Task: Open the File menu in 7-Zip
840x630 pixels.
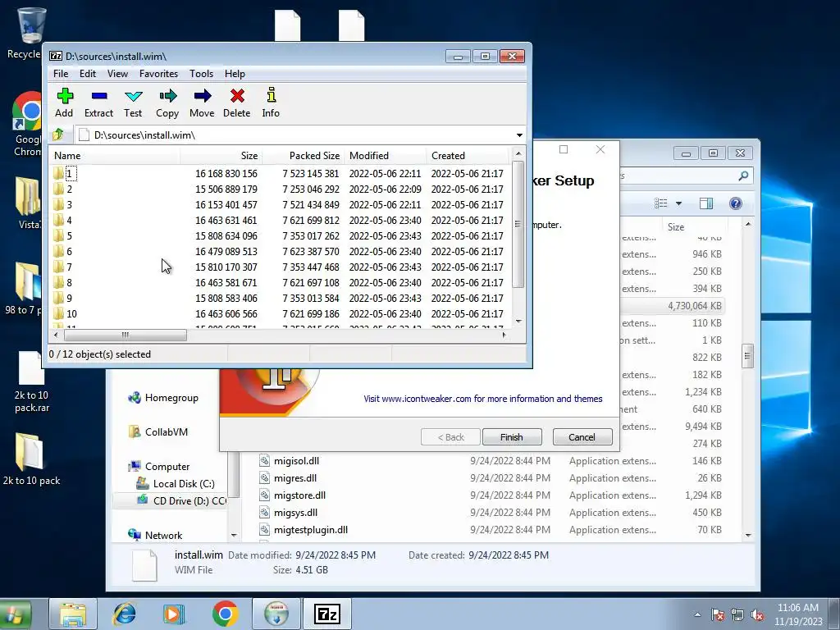Action: [61, 74]
